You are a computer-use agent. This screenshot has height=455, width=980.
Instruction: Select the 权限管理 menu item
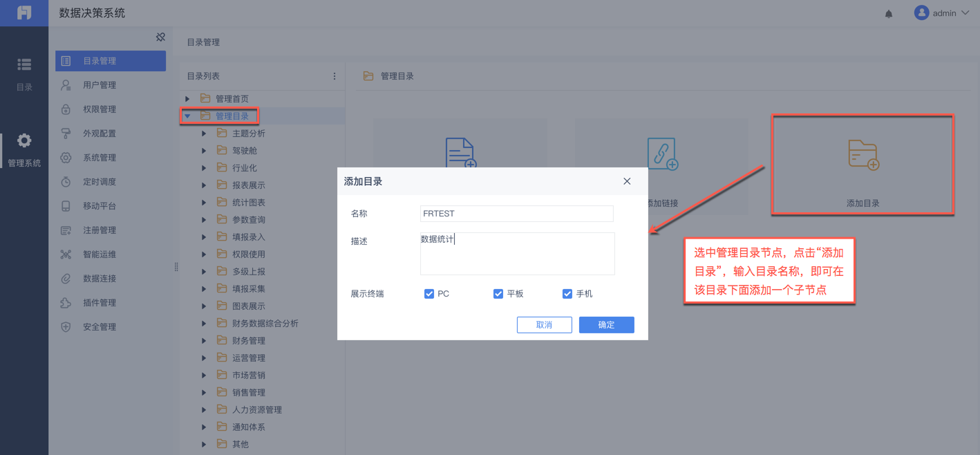point(111,109)
